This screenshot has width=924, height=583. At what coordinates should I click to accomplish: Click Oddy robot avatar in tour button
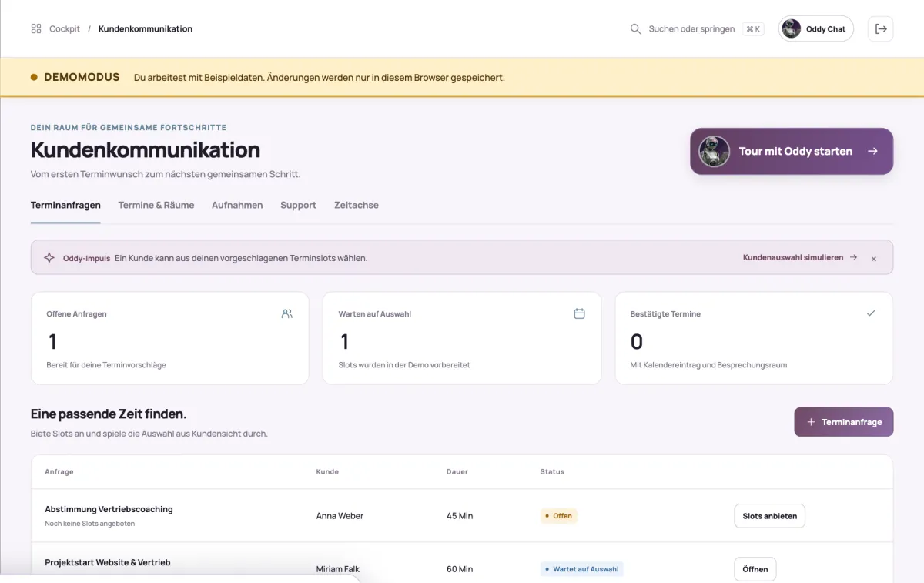714,151
